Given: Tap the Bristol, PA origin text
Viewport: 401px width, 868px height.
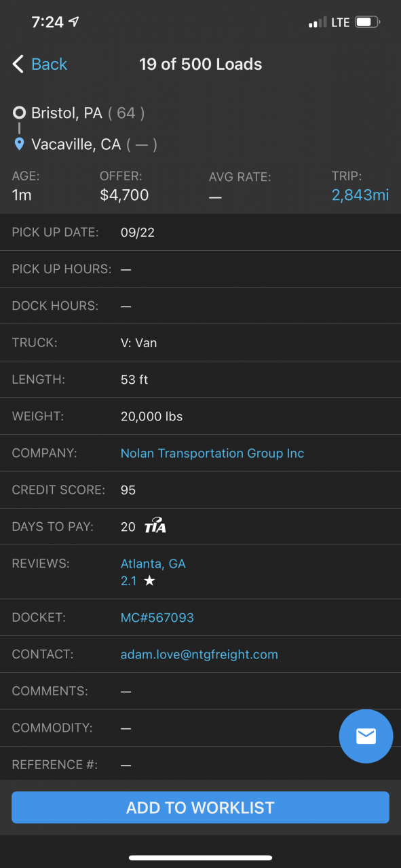Looking at the screenshot, I should [66, 113].
